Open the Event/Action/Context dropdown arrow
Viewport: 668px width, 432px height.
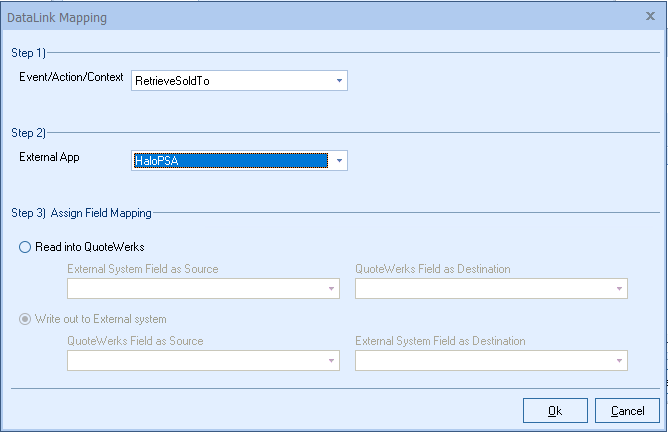[339, 80]
